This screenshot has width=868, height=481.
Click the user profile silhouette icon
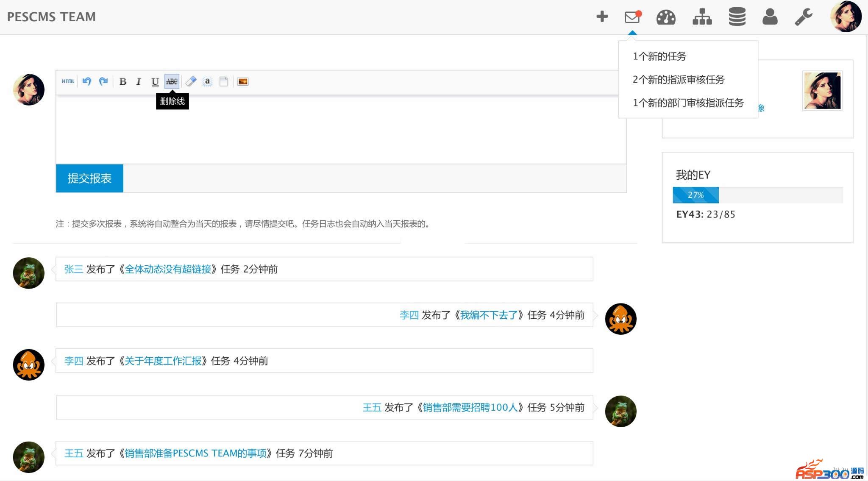click(770, 17)
